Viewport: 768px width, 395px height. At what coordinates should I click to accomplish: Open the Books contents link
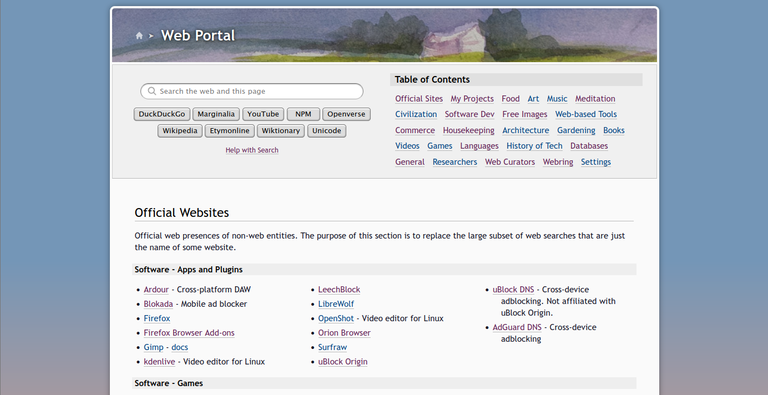click(614, 130)
